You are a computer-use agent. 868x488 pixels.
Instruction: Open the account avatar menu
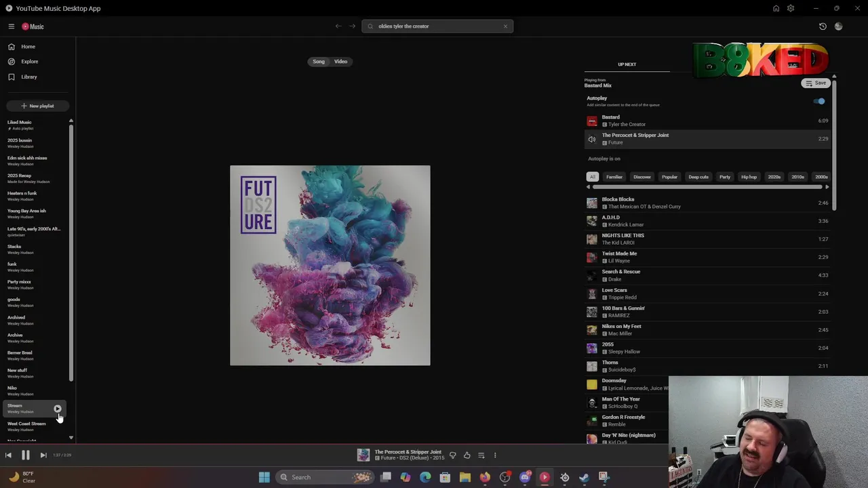tap(839, 26)
